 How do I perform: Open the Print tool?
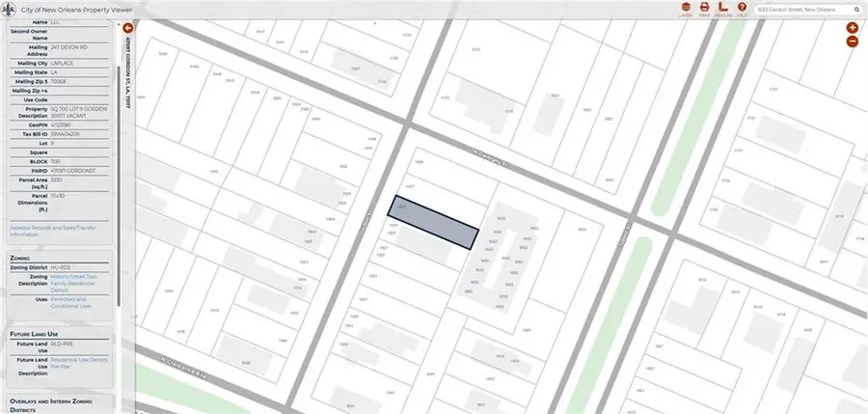(704, 9)
